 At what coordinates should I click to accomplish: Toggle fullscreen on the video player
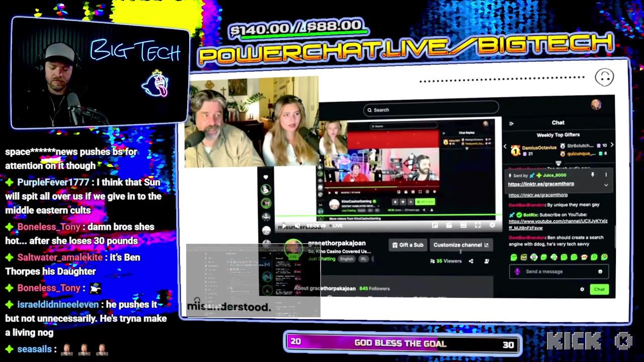(477, 226)
